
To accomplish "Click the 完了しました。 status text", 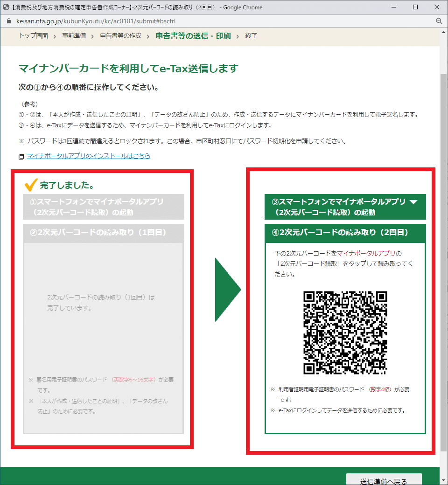I will [x=67, y=185].
